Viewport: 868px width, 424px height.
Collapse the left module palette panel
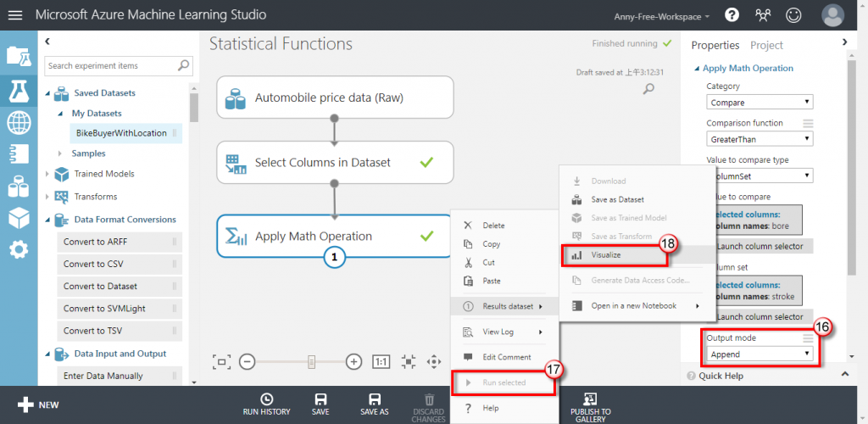[47, 41]
